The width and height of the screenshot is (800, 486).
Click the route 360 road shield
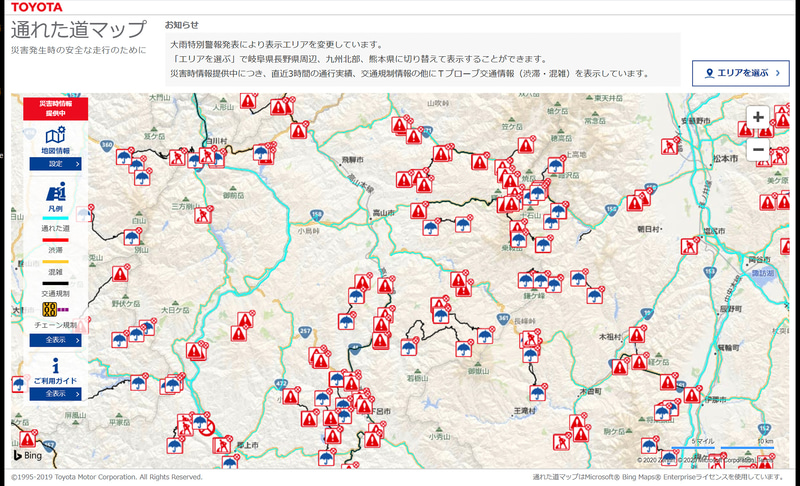[x=107, y=145]
